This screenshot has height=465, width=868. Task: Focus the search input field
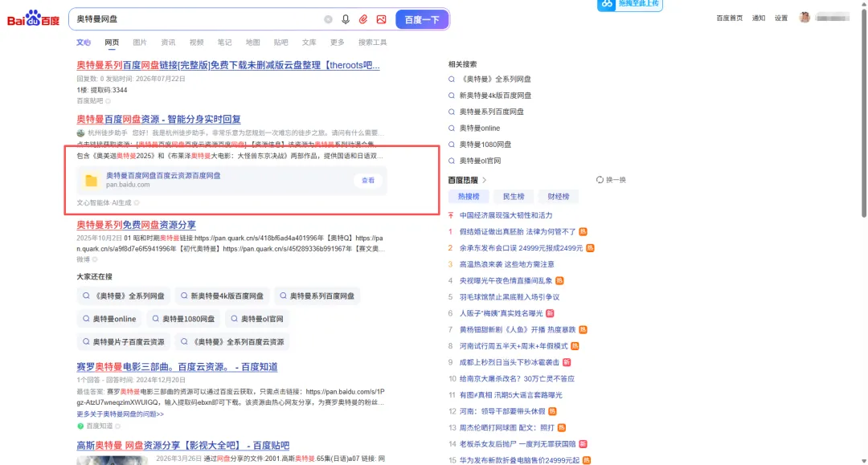pos(197,19)
